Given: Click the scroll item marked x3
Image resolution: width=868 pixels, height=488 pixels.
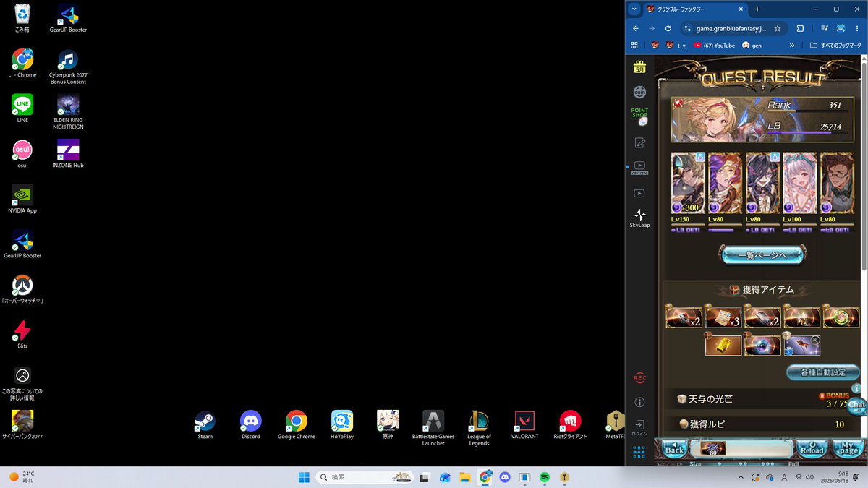Looking at the screenshot, I should pos(723,317).
